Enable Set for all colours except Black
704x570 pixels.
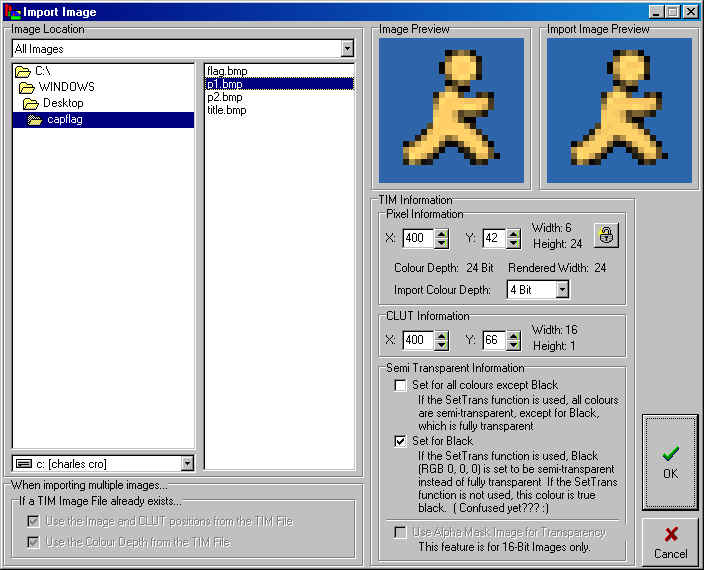[x=400, y=386]
